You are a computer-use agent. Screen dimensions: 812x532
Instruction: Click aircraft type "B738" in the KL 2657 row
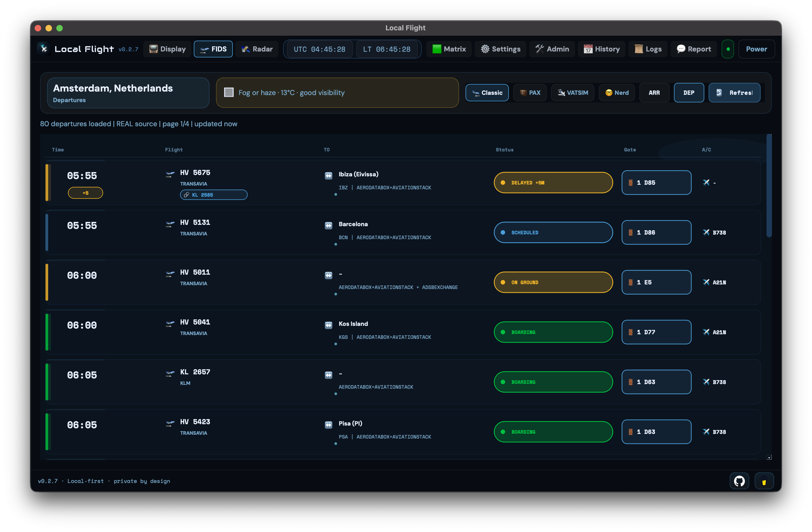[x=719, y=382]
